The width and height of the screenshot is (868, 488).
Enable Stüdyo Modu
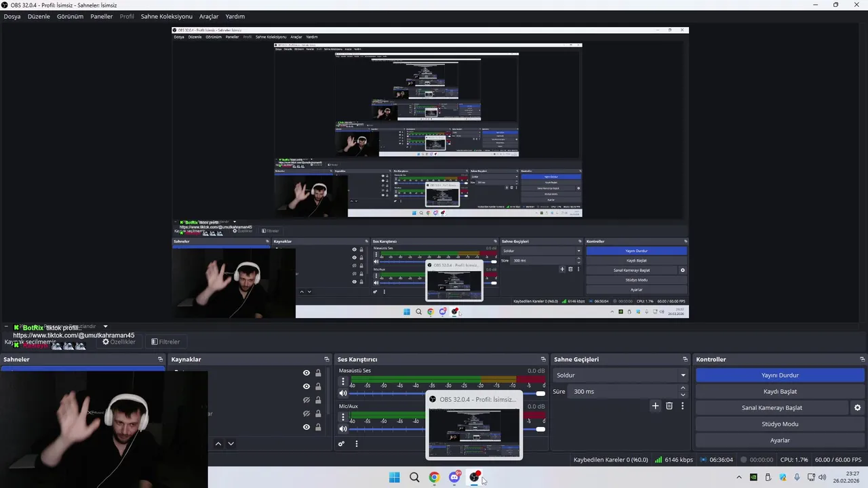click(x=780, y=424)
